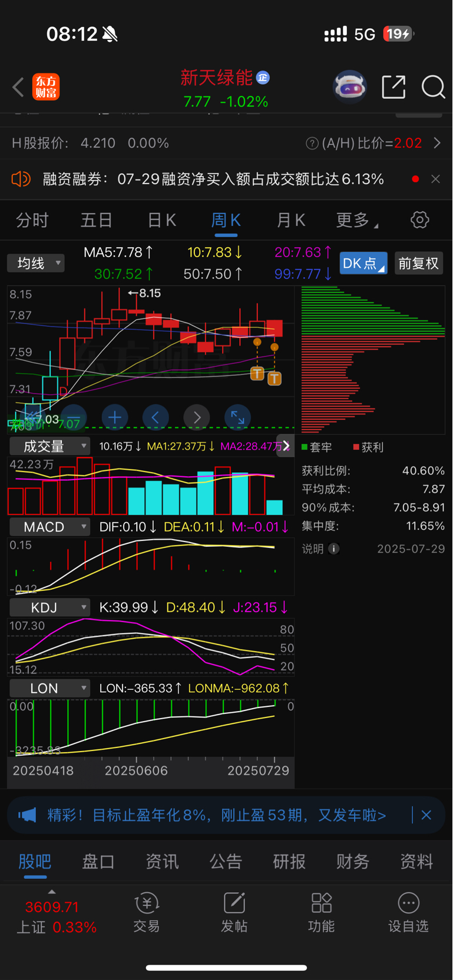Tap the chip distribution histogram
This screenshot has height=980, width=453.
pyautogui.click(x=373, y=360)
